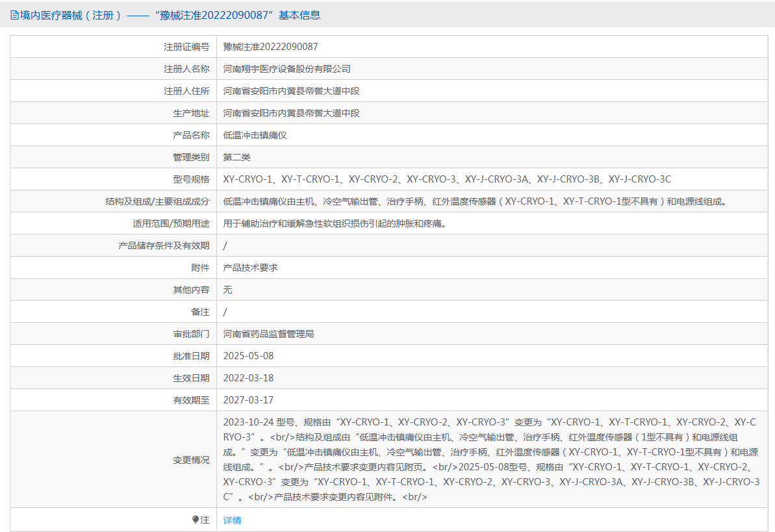Click the 备注 label

click(200, 312)
